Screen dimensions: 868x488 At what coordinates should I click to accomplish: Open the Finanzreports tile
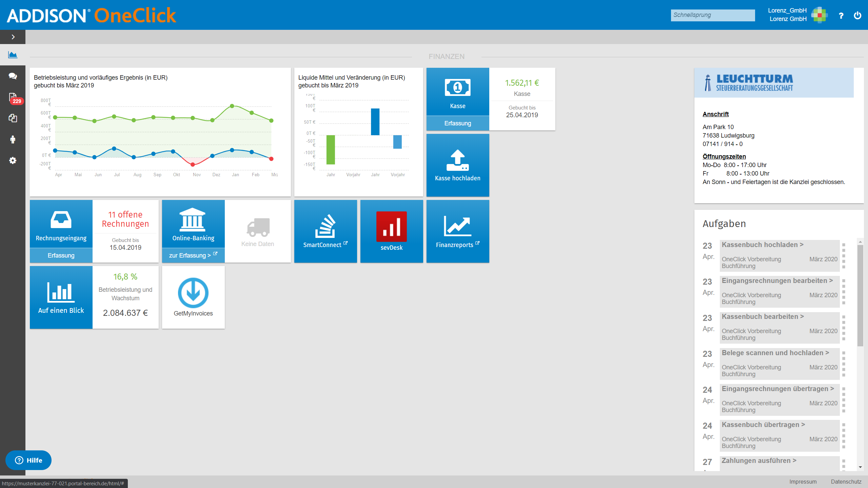click(x=458, y=231)
